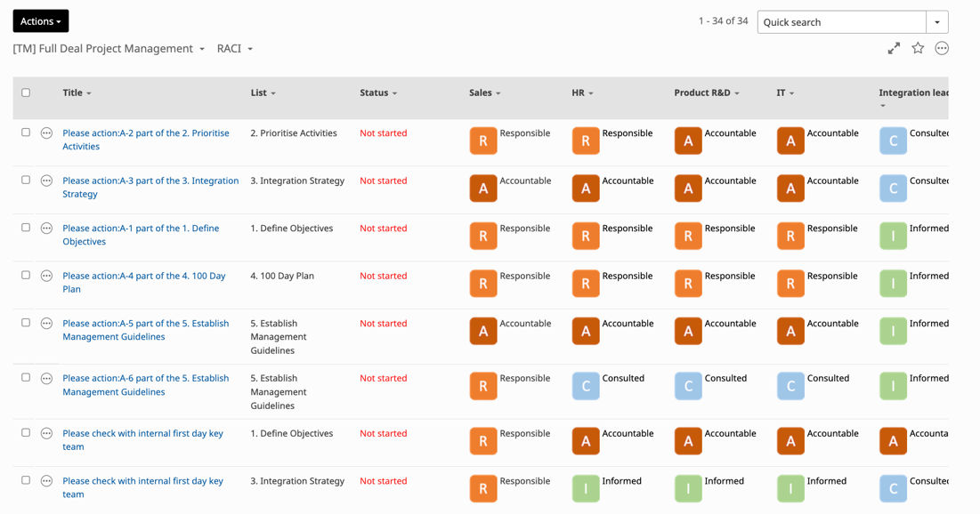The height and width of the screenshot is (514, 980).
Task: Click into the Quick search field
Action: pos(842,22)
